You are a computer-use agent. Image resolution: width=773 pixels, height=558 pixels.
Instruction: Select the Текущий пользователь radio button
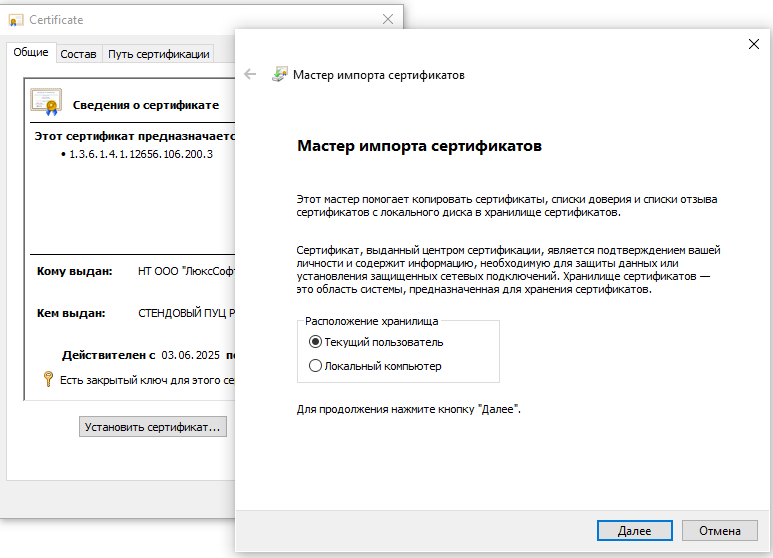pyautogui.click(x=316, y=342)
